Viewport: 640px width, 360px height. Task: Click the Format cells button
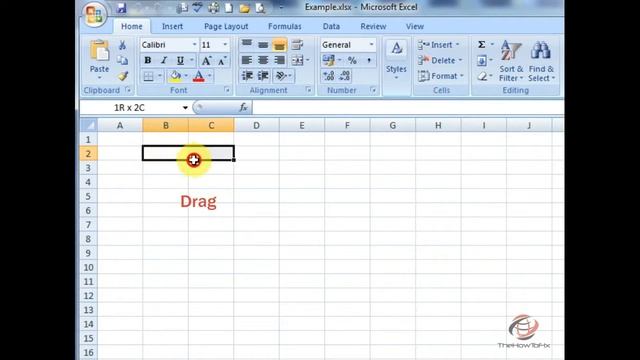pyautogui.click(x=441, y=76)
